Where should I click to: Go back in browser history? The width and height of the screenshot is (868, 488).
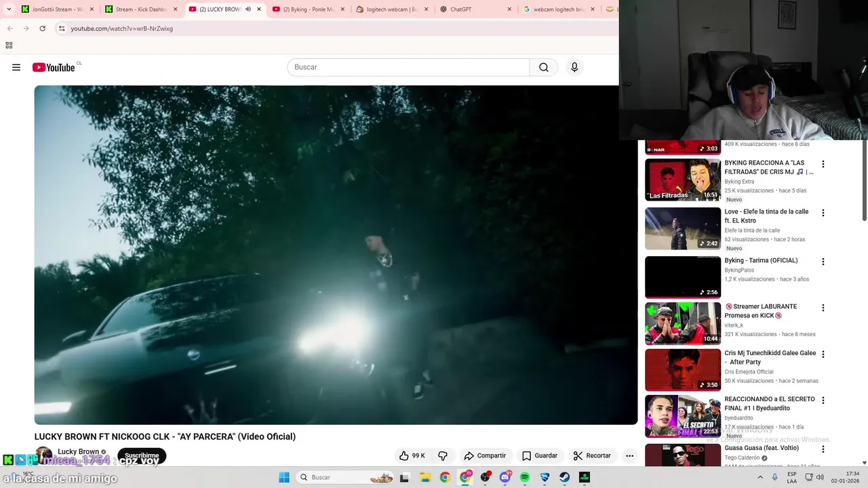point(9,28)
